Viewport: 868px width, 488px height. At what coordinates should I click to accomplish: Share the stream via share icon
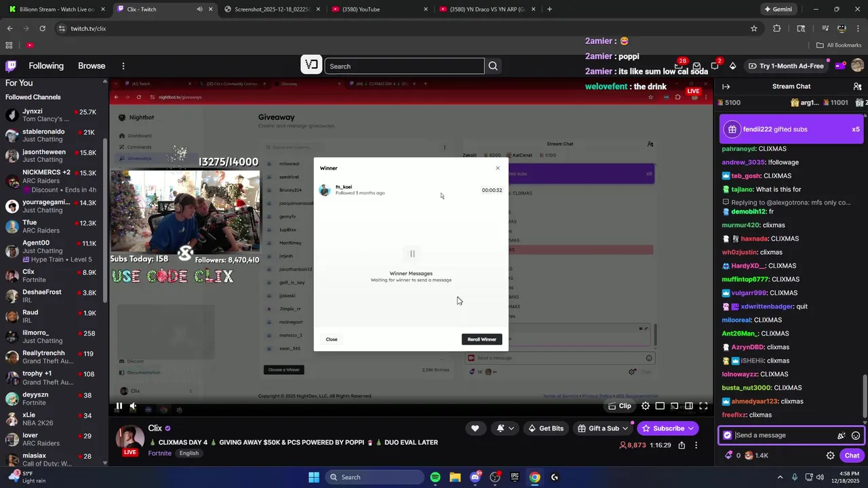[x=682, y=445]
